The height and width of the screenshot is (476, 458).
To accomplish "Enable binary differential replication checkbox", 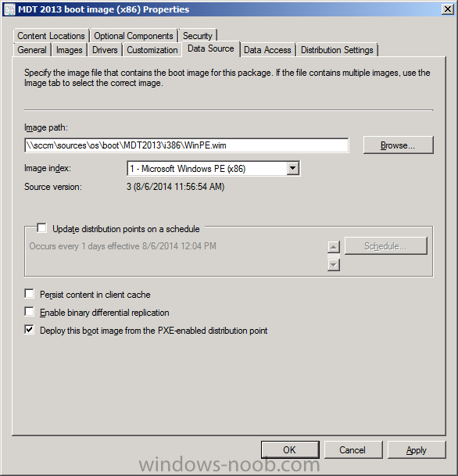I will point(30,311).
